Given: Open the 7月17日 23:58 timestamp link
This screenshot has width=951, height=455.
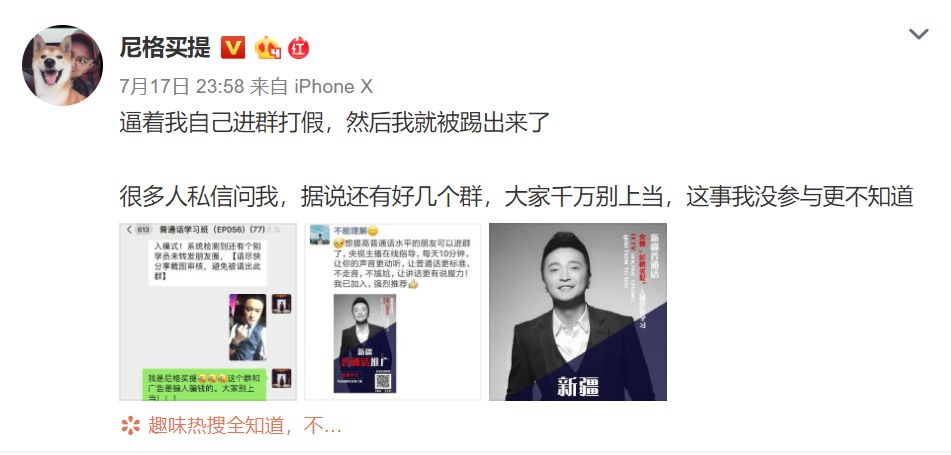Looking at the screenshot, I should [x=182, y=87].
